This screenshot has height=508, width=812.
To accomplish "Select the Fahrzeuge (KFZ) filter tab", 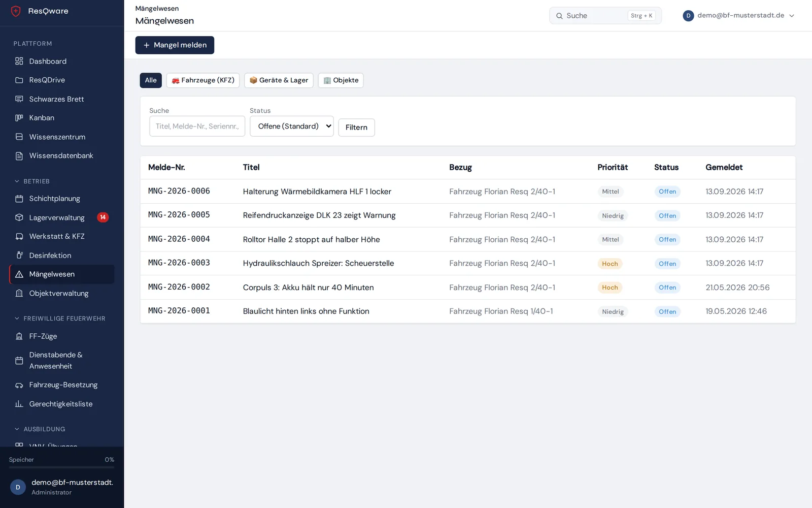I will point(203,80).
